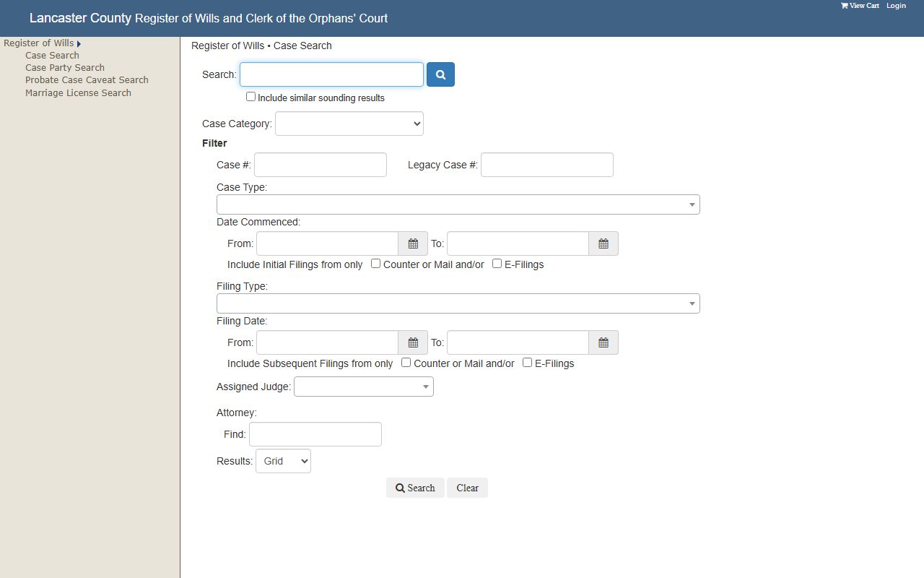This screenshot has height=578, width=924.
Task: Open Probate Case Caveat Search
Action: coord(87,80)
